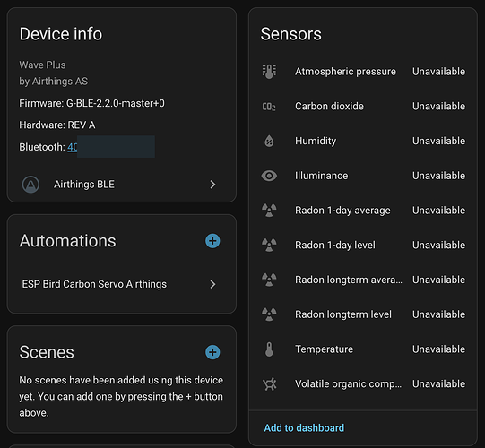Click the Radon 1-day average radioactive icon

coord(269,211)
